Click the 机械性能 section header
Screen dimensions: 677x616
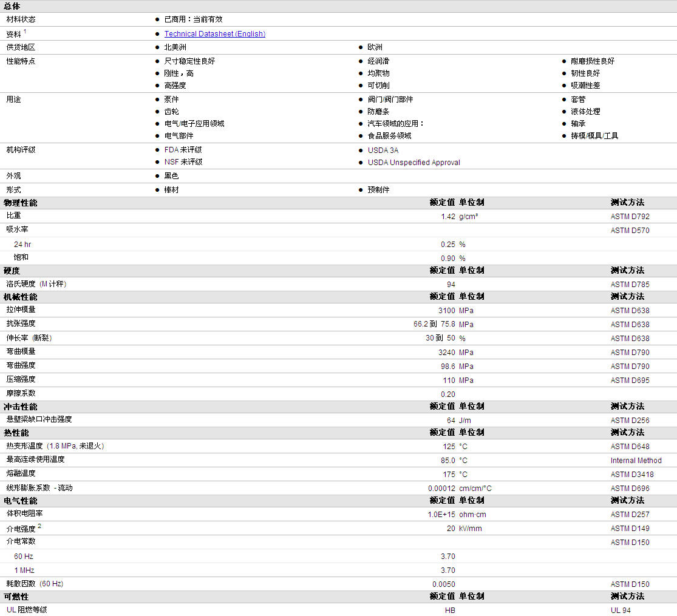click(20, 297)
